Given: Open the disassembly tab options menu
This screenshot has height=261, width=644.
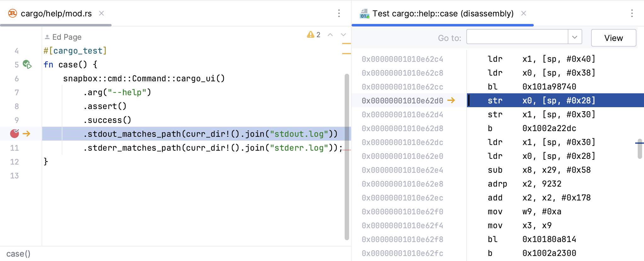Looking at the screenshot, I should (x=632, y=13).
